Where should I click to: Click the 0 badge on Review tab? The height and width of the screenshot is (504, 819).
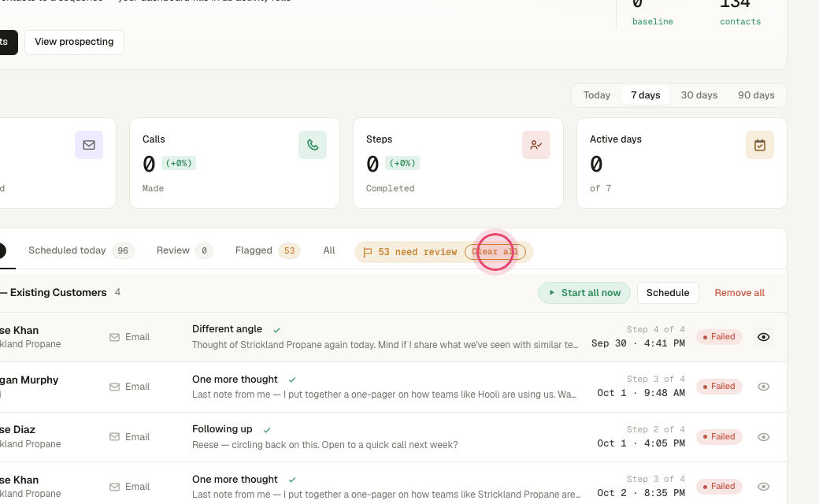[204, 250]
